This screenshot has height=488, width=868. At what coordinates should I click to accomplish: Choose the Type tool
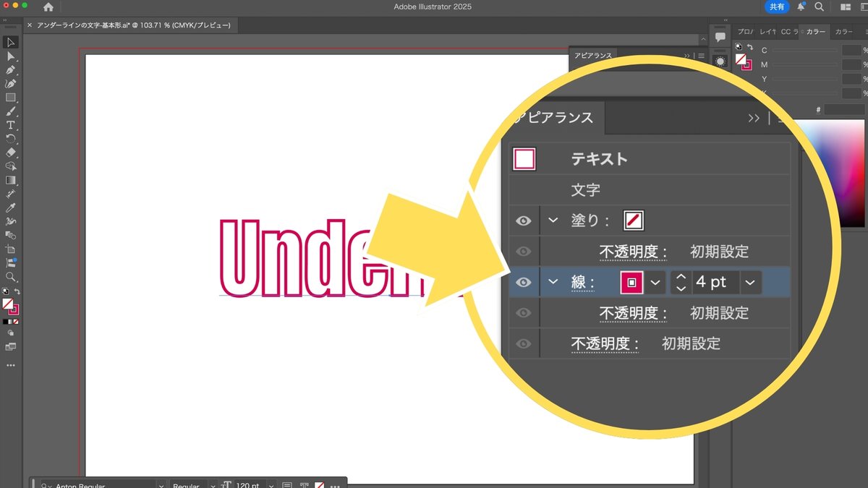coord(11,125)
